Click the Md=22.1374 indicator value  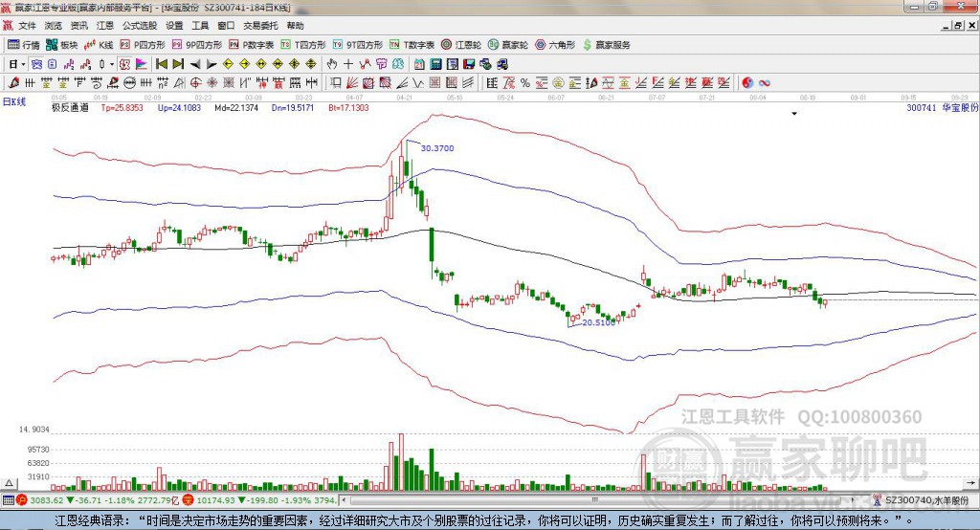click(x=236, y=107)
